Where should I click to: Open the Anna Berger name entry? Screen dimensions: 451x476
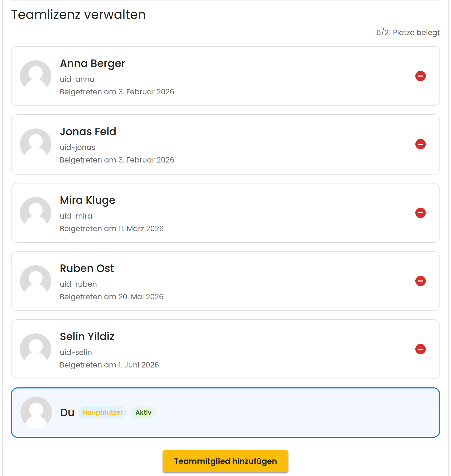(x=93, y=63)
